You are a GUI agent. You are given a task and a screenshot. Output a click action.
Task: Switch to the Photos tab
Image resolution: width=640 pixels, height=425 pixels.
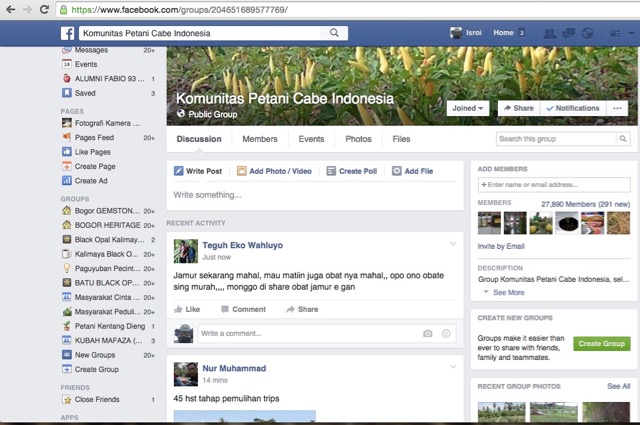pyautogui.click(x=358, y=139)
